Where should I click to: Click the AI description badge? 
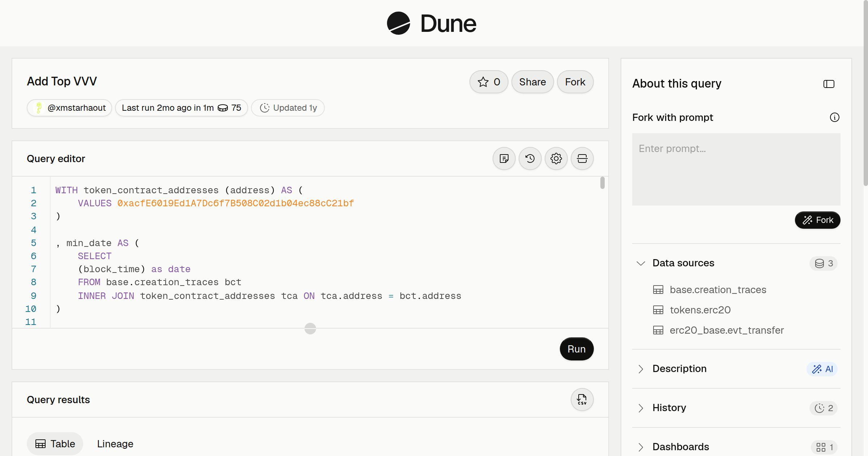822,369
